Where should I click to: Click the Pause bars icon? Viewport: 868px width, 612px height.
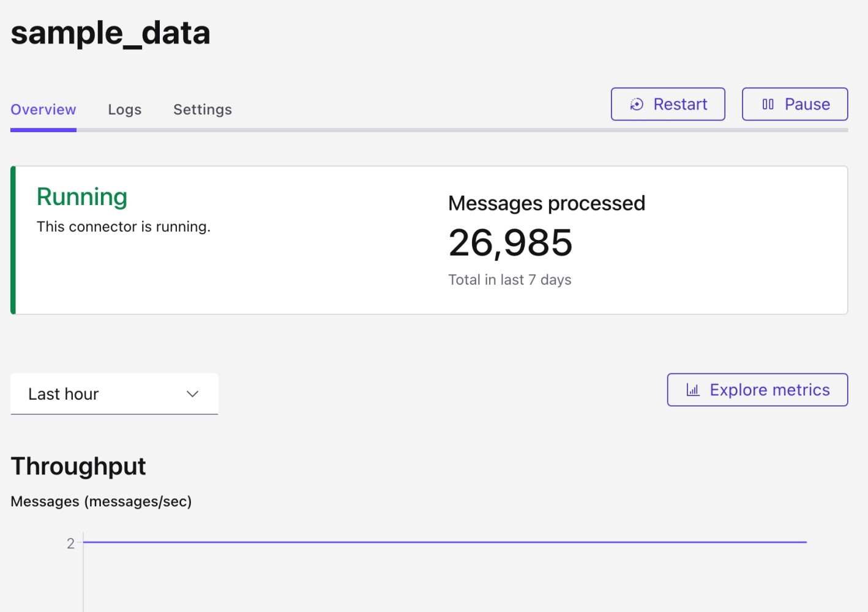click(x=768, y=105)
